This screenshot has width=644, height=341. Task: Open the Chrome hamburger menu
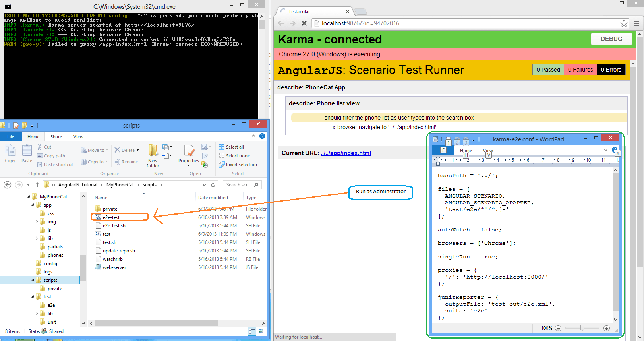[636, 23]
